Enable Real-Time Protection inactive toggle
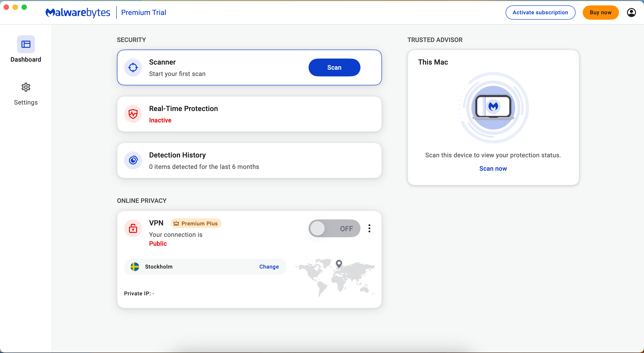The width and height of the screenshot is (644, 353). coord(249,114)
